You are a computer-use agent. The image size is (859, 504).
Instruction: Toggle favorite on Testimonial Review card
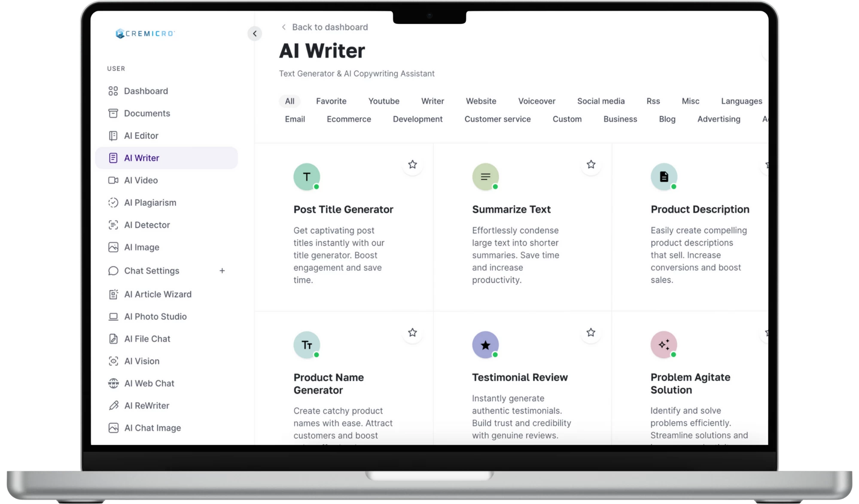(x=591, y=332)
